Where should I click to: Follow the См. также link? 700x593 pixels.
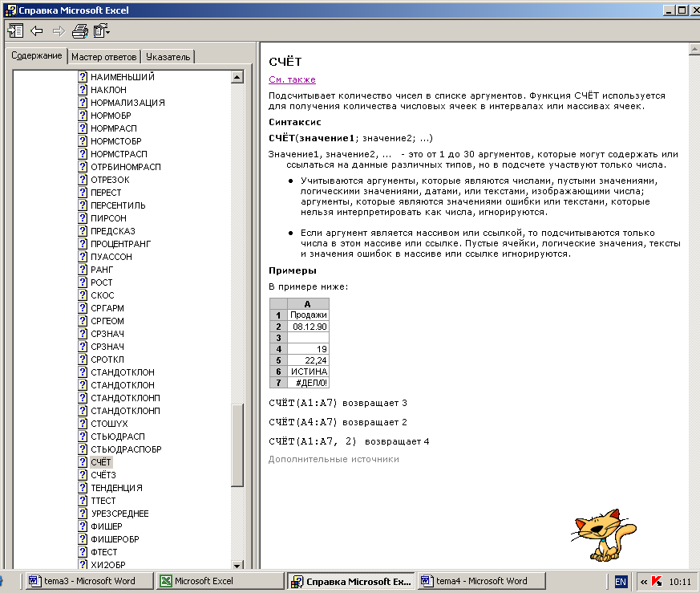[x=292, y=79]
